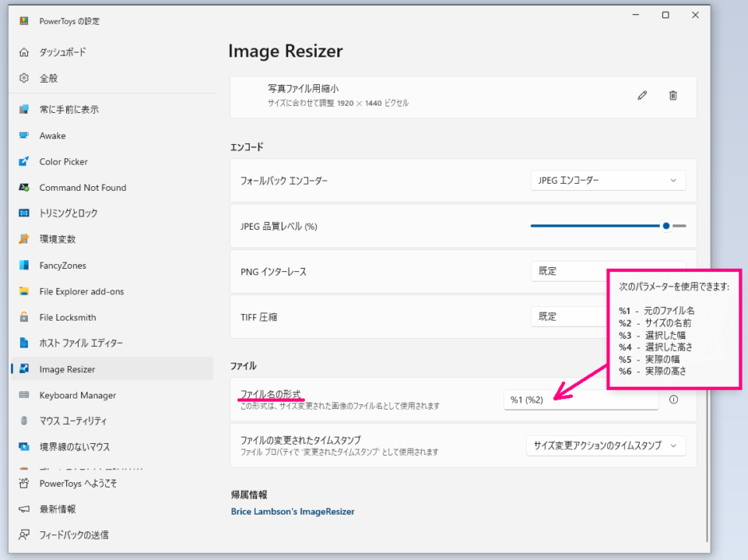
Task: Go to Keyboard Manager menu label
Action: [x=78, y=395]
